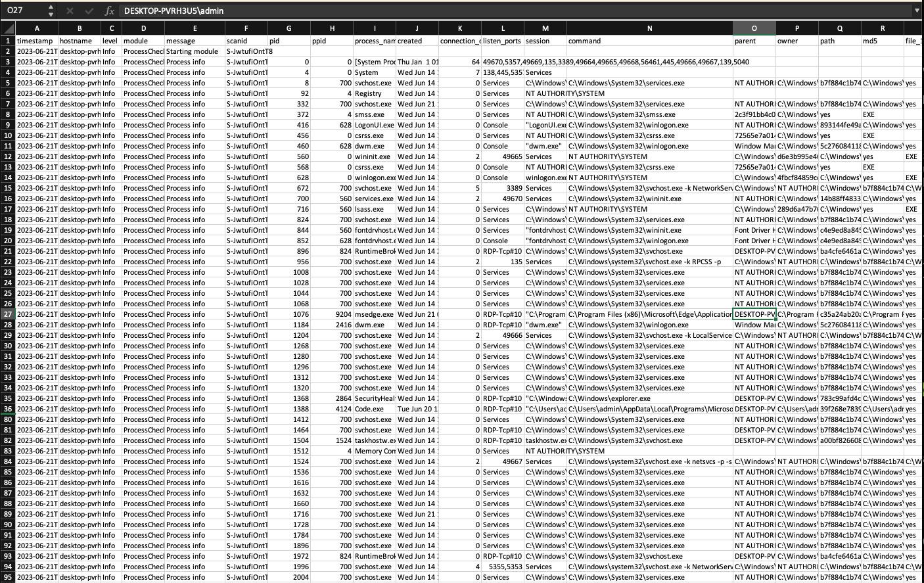Expand the formula bar with the right arrow
924x583 pixels.
click(x=916, y=11)
